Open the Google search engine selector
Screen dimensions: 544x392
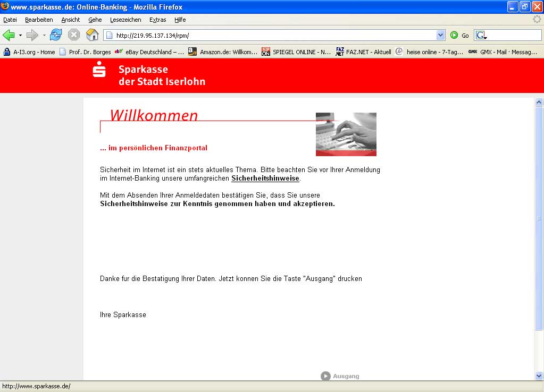point(482,36)
